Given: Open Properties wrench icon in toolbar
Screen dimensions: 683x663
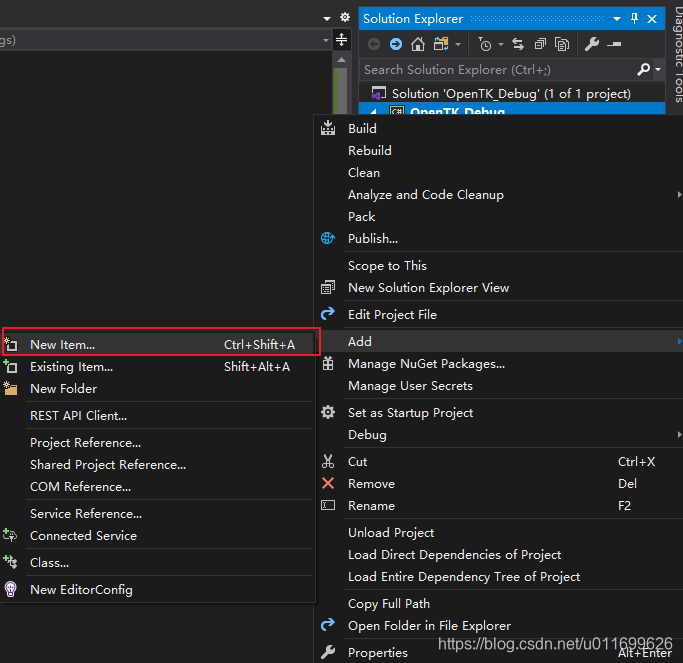Looking at the screenshot, I should [x=592, y=44].
